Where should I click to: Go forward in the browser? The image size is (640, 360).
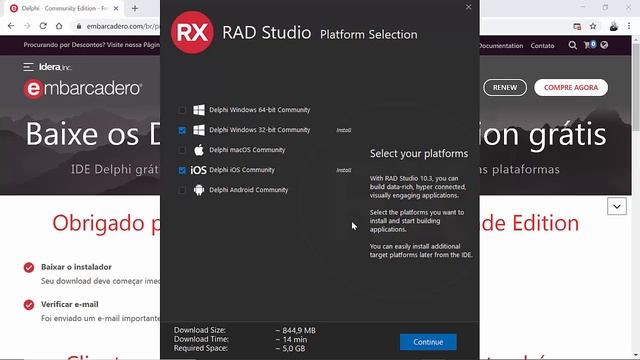pos(27,26)
